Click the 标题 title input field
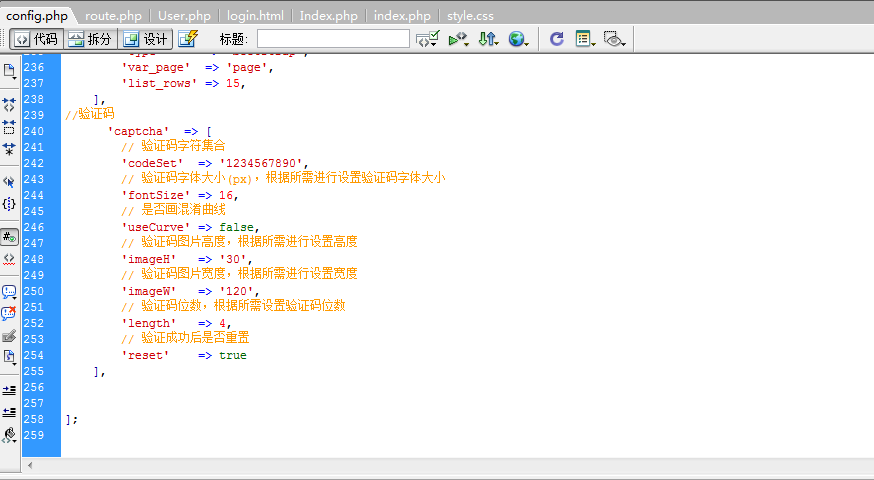The image size is (874, 480). tap(332, 39)
